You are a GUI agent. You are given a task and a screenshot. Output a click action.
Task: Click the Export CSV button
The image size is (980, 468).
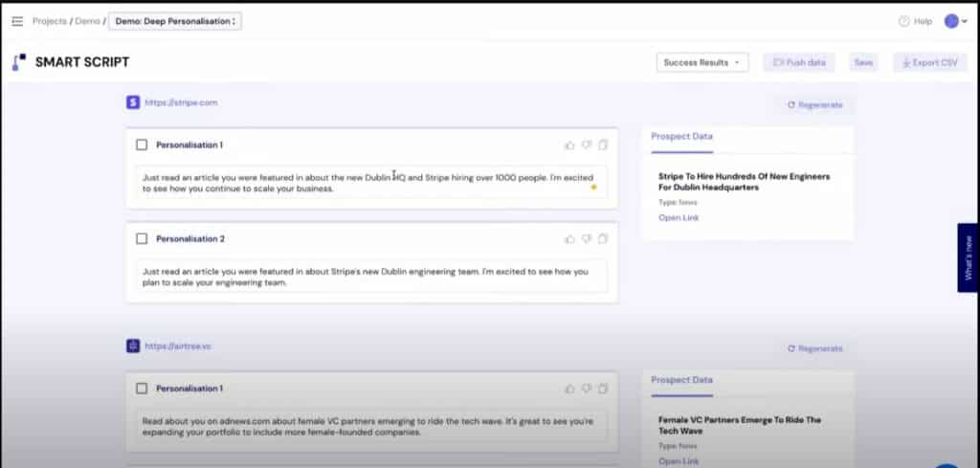tap(930, 62)
